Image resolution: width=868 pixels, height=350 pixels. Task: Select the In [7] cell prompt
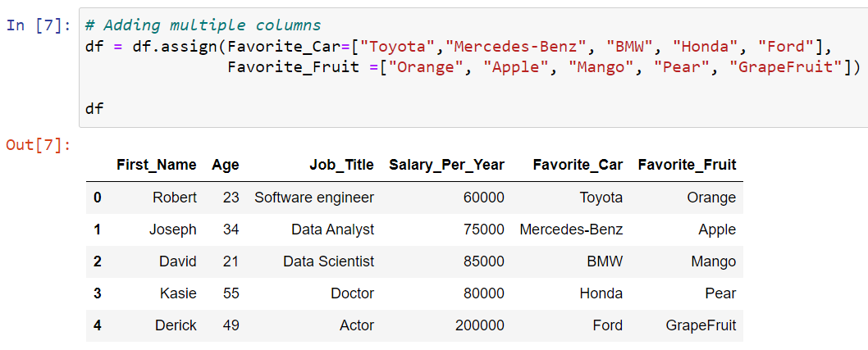point(39,25)
